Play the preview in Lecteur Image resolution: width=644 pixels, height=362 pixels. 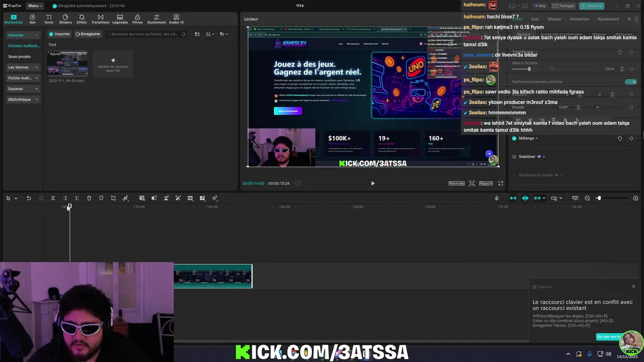click(x=373, y=184)
